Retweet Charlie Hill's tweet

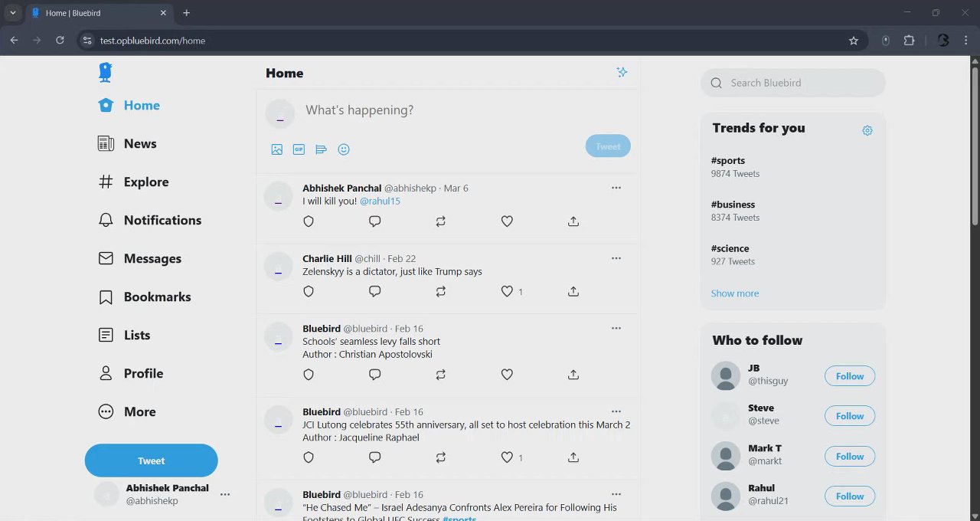(441, 292)
